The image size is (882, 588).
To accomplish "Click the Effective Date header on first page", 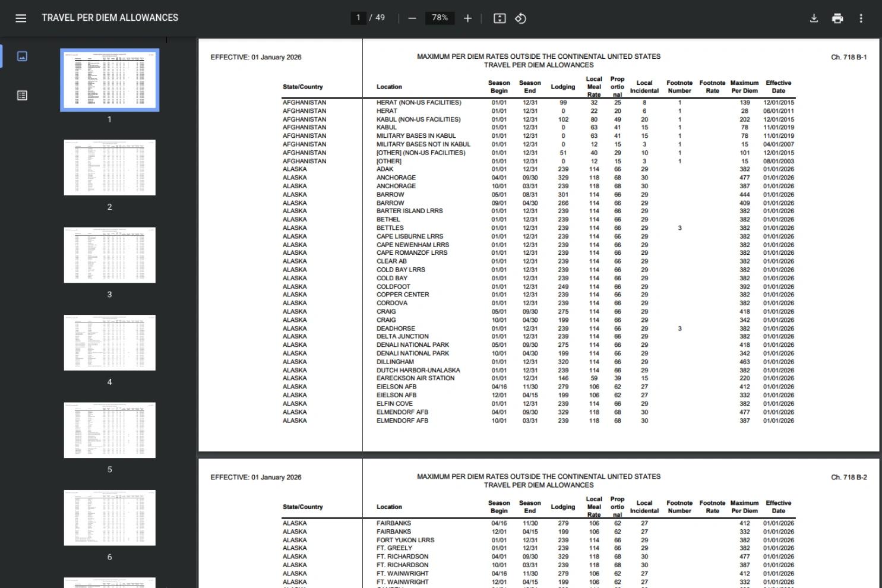I will point(779,87).
